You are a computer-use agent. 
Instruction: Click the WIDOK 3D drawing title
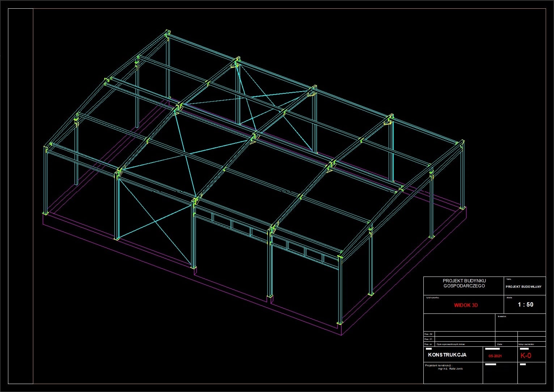466,305
